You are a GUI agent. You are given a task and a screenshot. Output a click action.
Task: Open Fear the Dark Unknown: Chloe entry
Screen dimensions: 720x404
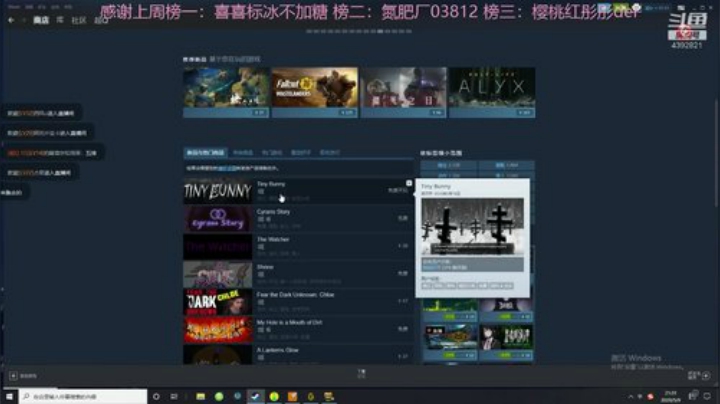pos(298,302)
